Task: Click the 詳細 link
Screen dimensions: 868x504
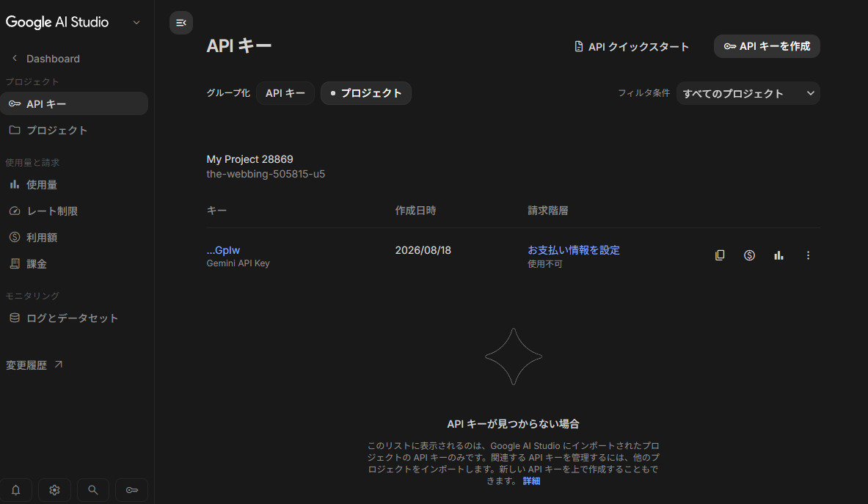Action: (x=531, y=481)
